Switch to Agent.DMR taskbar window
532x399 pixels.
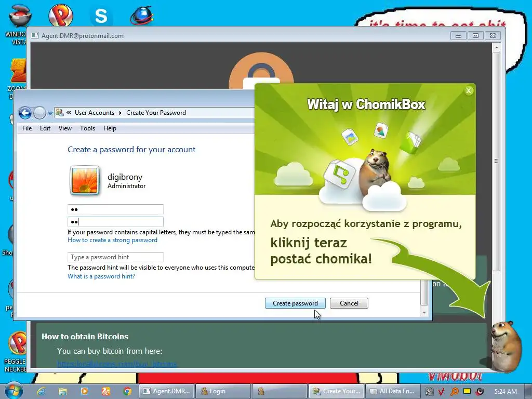click(167, 391)
